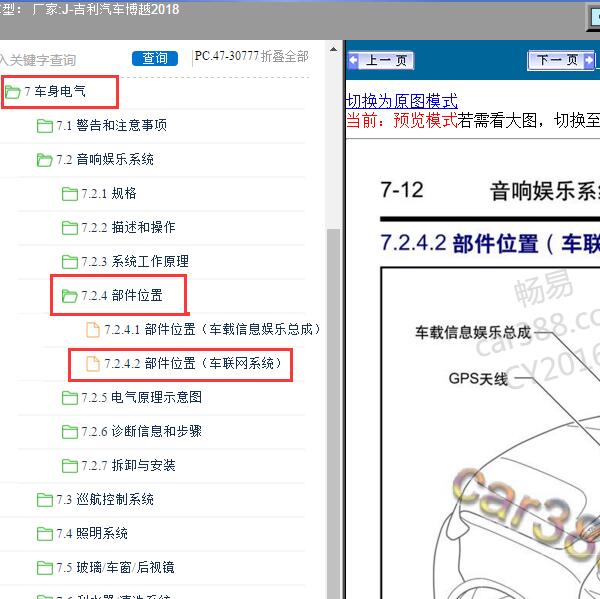Click the PC.47-30777 text
This screenshot has width=600, height=599.
point(227,56)
